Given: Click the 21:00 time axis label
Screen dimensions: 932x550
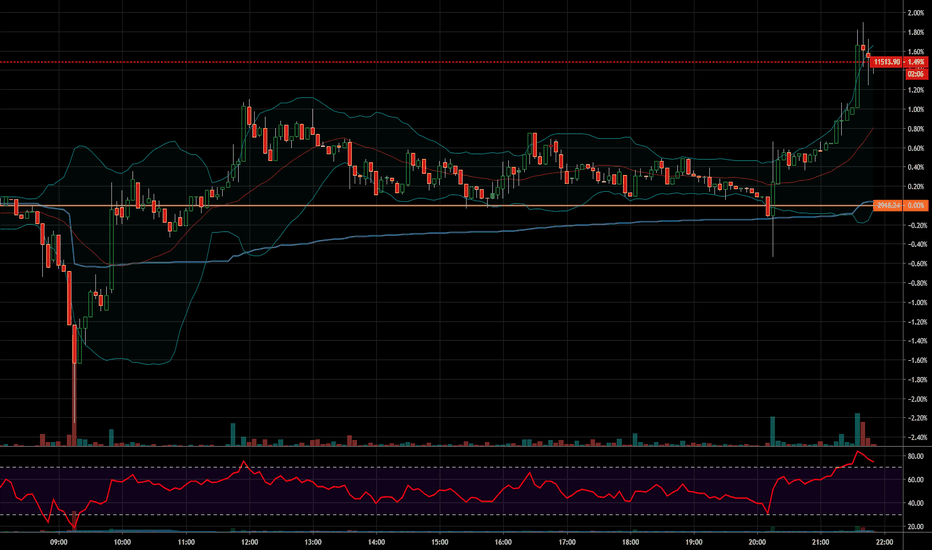Looking at the screenshot, I should coord(821,542).
